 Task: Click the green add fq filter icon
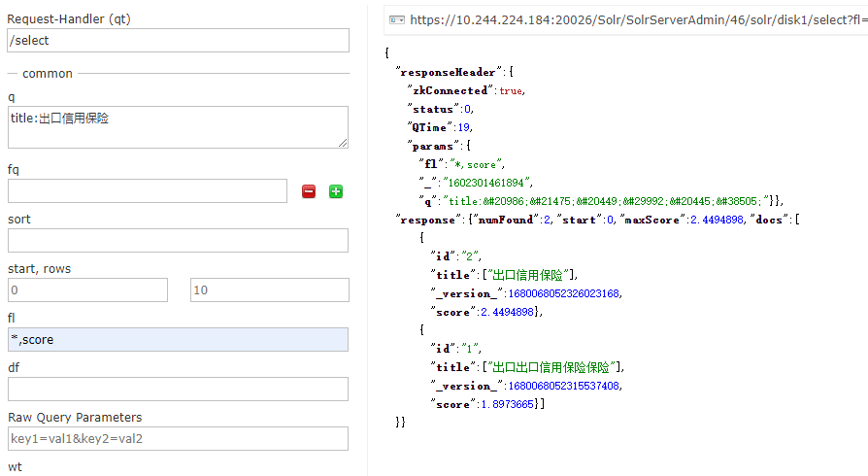pos(336,191)
